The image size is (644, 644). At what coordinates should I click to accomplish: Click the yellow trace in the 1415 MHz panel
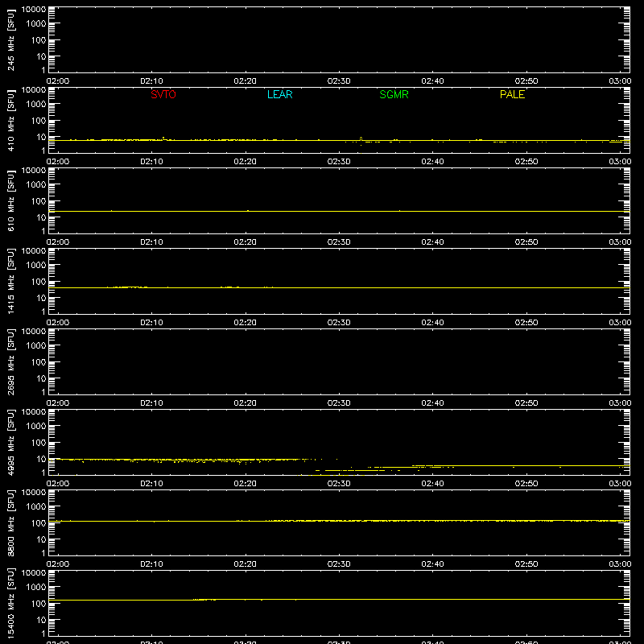coord(339,287)
